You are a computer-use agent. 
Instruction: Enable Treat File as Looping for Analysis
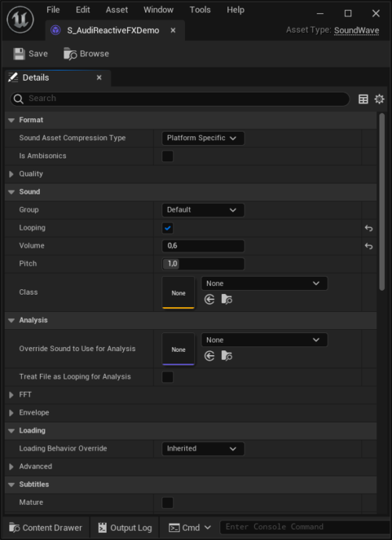click(168, 377)
